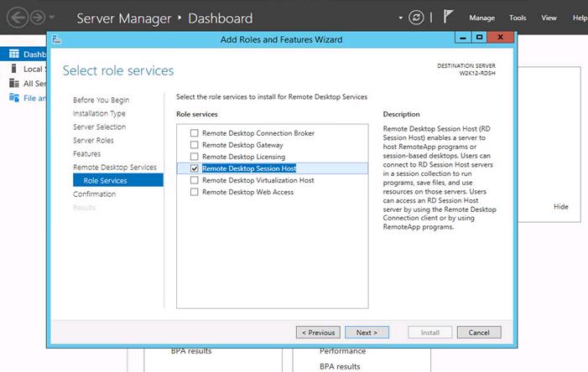Click Server Manager breadcrumb text

click(x=124, y=18)
